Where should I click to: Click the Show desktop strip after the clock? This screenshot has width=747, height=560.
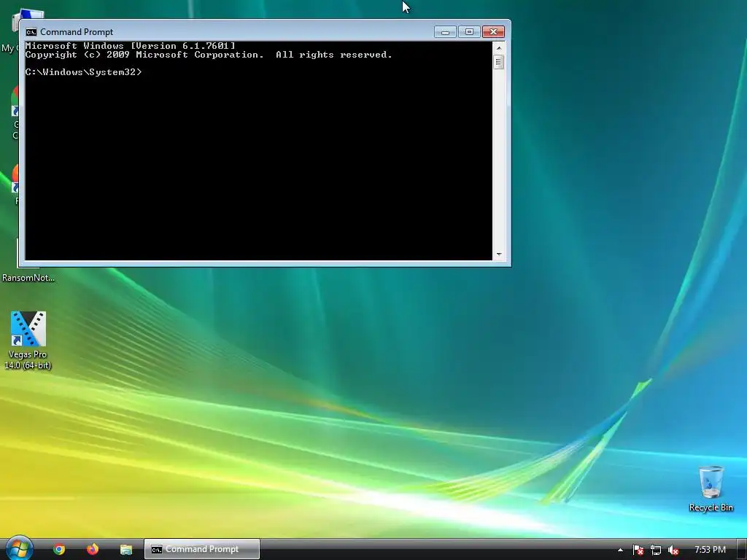[742, 550]
